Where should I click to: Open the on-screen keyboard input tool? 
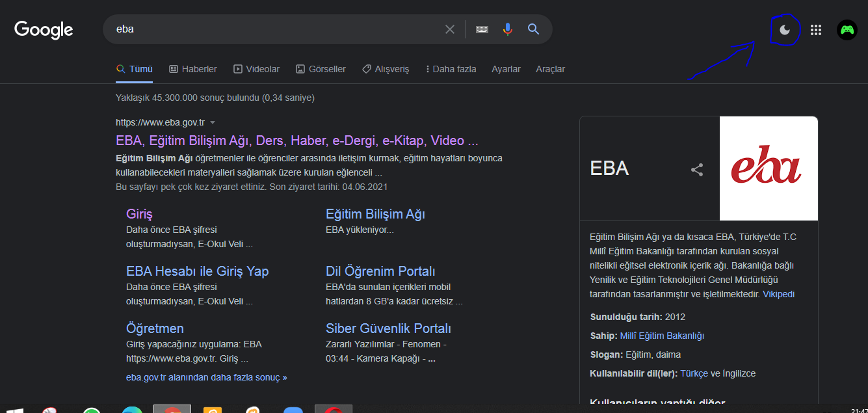click(x=482, y=29)
